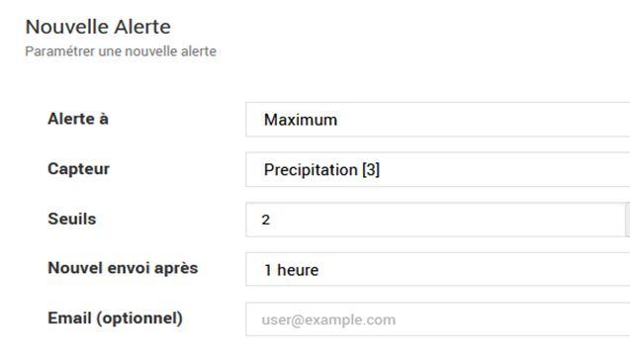Click the 'Nouvel envoi après' label
Viewport: 630px width, 364px height.
[x=123, y=268]
